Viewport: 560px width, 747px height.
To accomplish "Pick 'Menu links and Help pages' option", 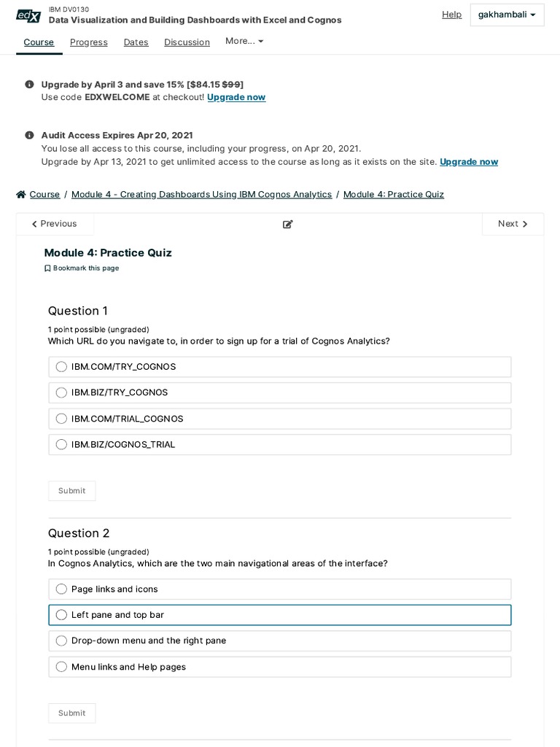I will click(61, 667).
